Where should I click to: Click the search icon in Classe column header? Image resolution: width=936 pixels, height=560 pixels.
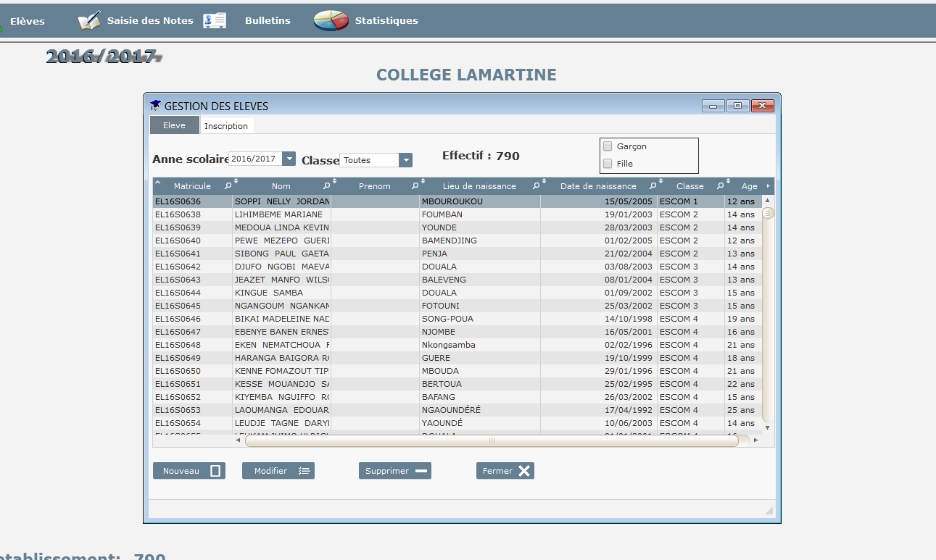tap(720, 186)
